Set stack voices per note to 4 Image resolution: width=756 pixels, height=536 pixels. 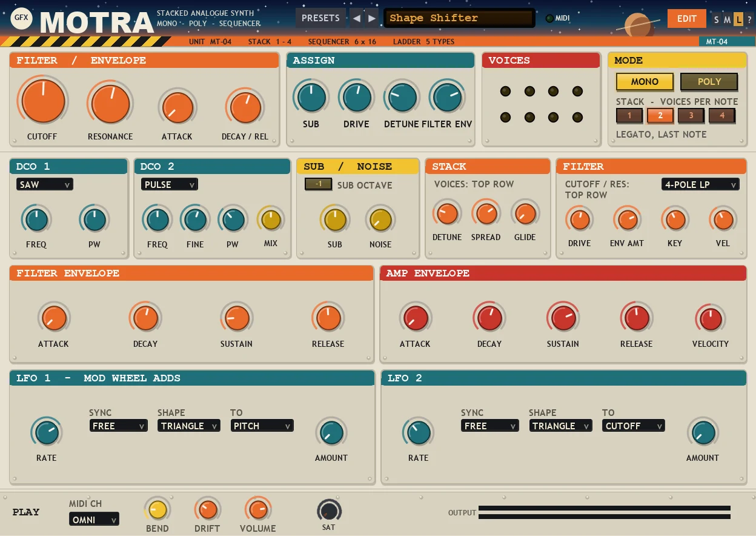coord(722,116)
